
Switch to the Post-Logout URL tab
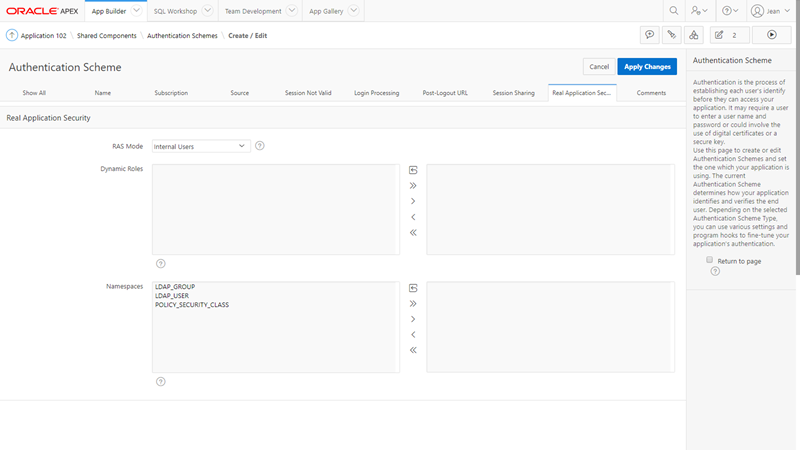(445, 93)
